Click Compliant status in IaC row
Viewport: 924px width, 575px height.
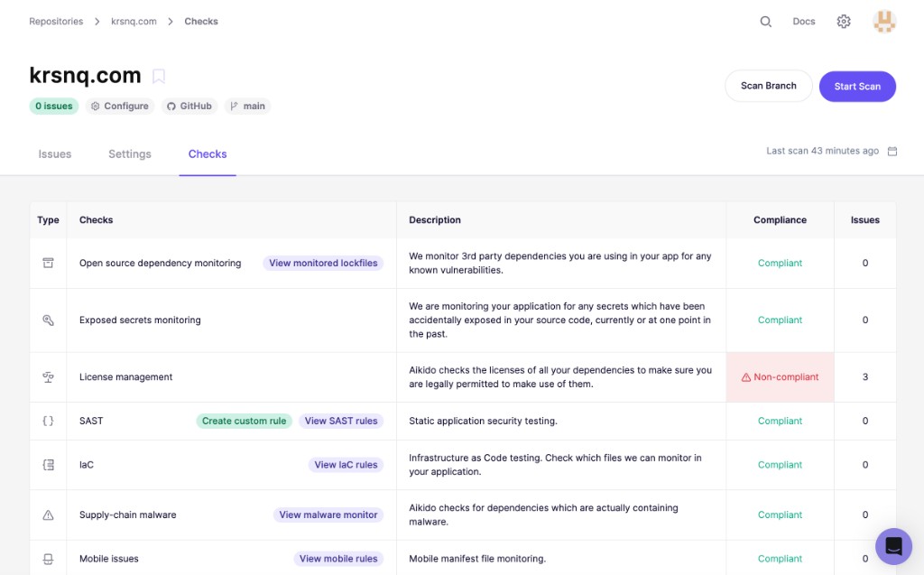(x=780, y=465)
